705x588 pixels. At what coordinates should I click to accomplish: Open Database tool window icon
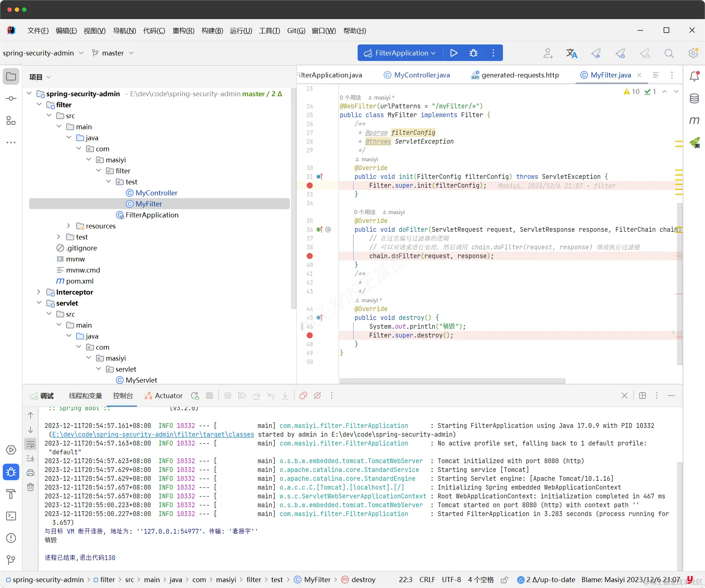click(x=694, y=98)
